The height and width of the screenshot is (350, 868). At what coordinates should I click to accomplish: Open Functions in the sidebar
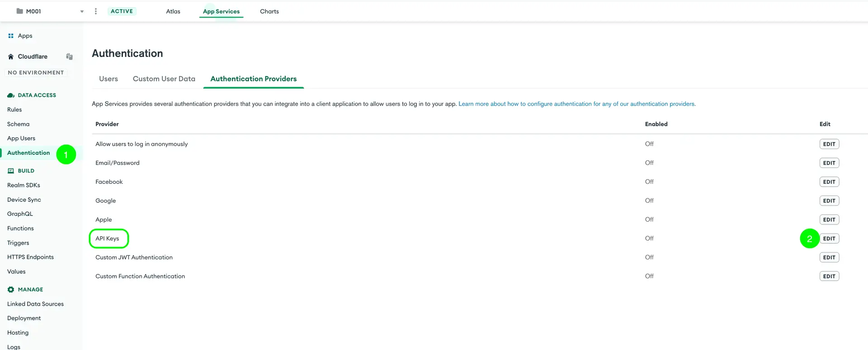pos(20,229)
